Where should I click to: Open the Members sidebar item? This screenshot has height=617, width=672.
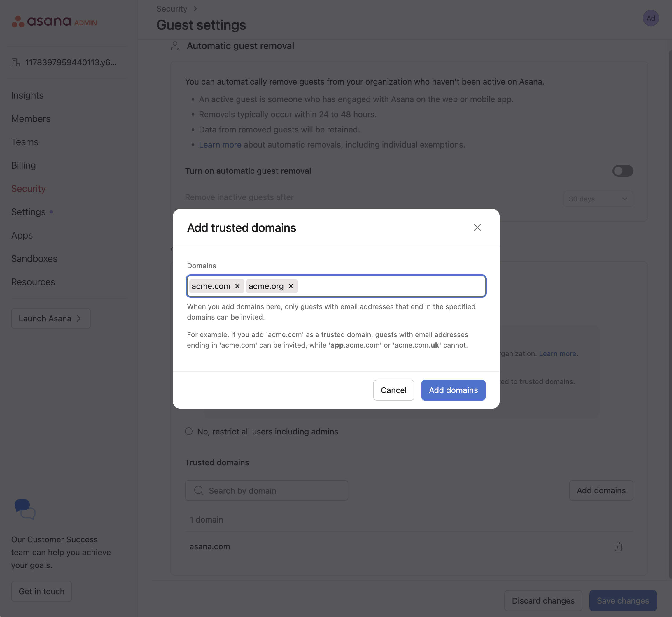31,118
